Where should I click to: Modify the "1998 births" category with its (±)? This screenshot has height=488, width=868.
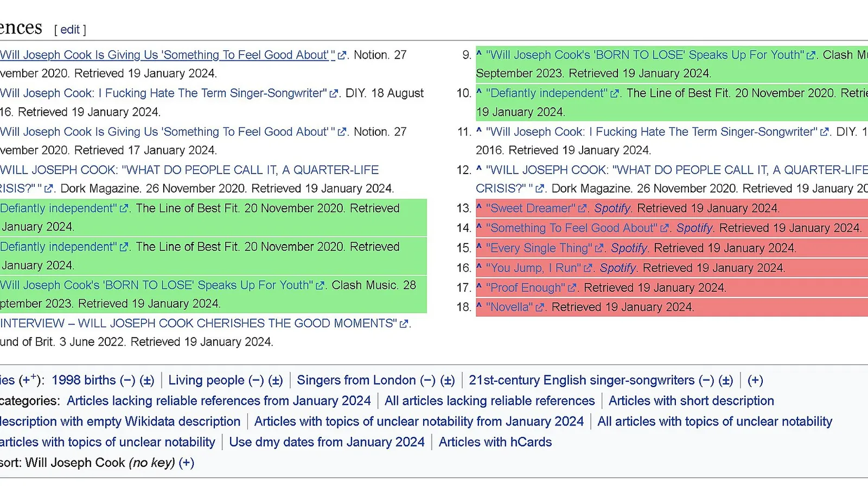coord(147,380)
